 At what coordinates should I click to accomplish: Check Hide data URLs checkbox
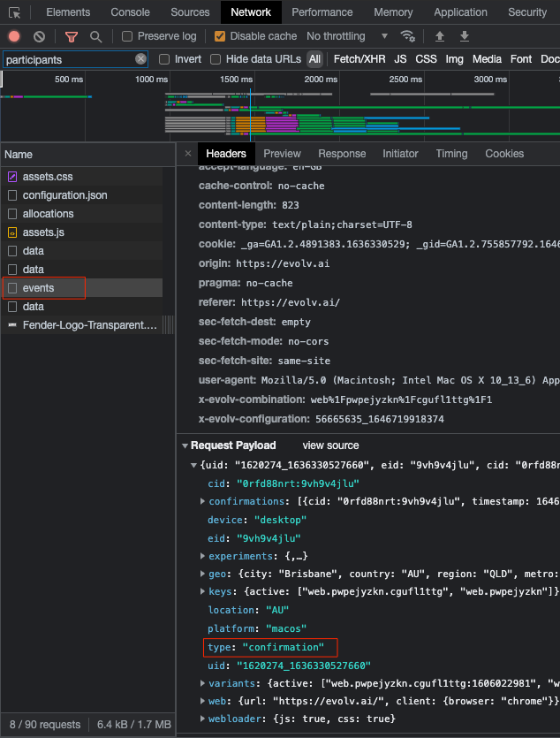point(216,59)
